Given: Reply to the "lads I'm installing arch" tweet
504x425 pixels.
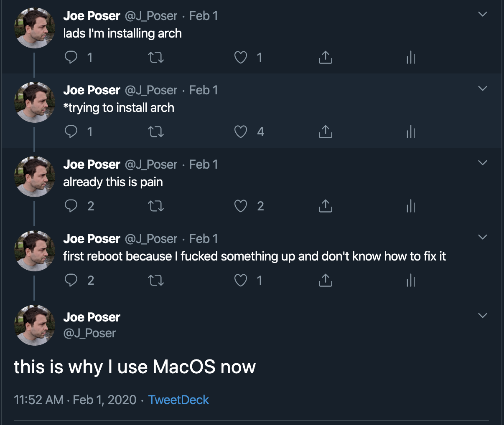Looking at the screenshot, I should (x=71, y=57).
